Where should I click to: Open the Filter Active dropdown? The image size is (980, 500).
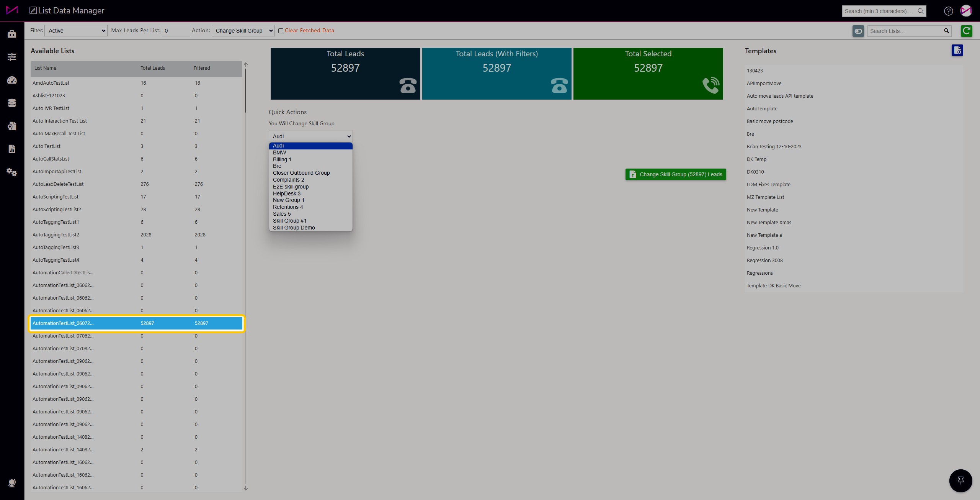(76, 31)
